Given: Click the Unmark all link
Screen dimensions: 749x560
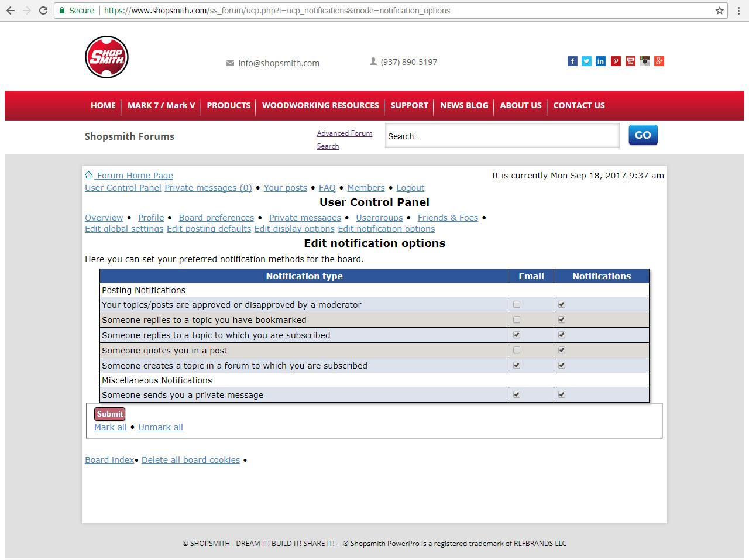Looking at the screenshot, I should tap(160, 427).
